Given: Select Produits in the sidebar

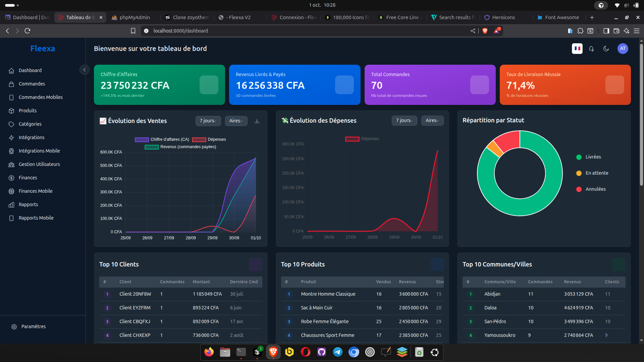Looking at the screenshot, I should click(28, 110).
